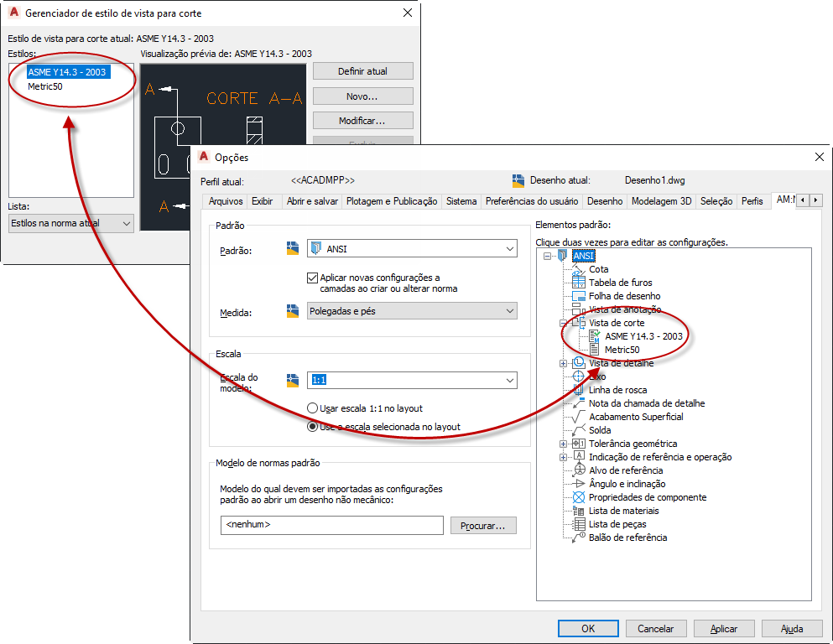
Task: Click the Lista de peças icon
Action: click(578, 524)
